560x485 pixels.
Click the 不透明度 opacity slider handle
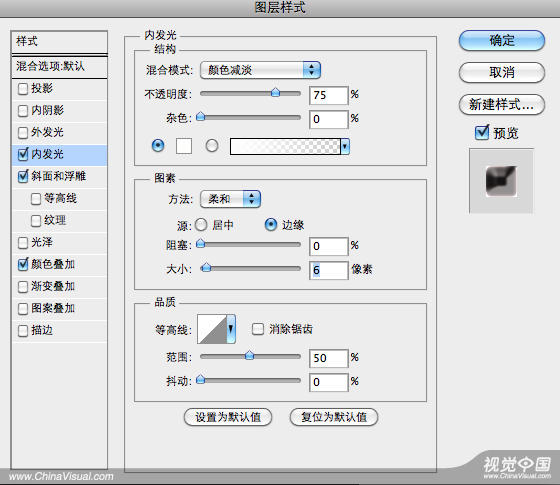pyautogui.click(x=275, y=93)
